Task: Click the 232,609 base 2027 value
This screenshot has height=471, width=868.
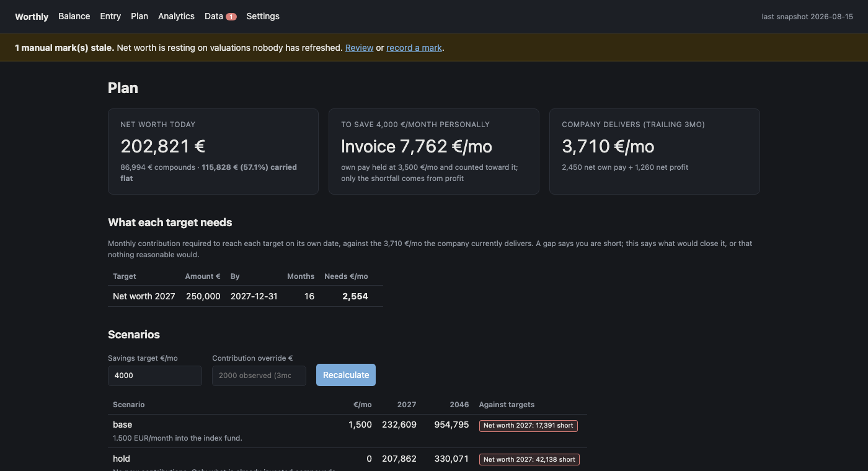Action: coord(399,425)
